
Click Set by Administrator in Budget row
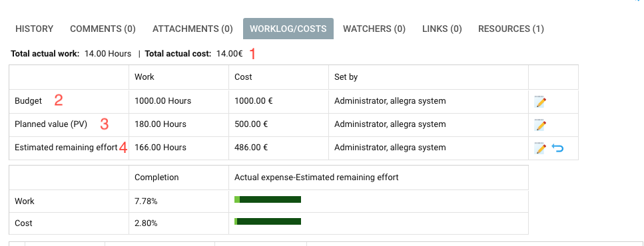point(390,101)
